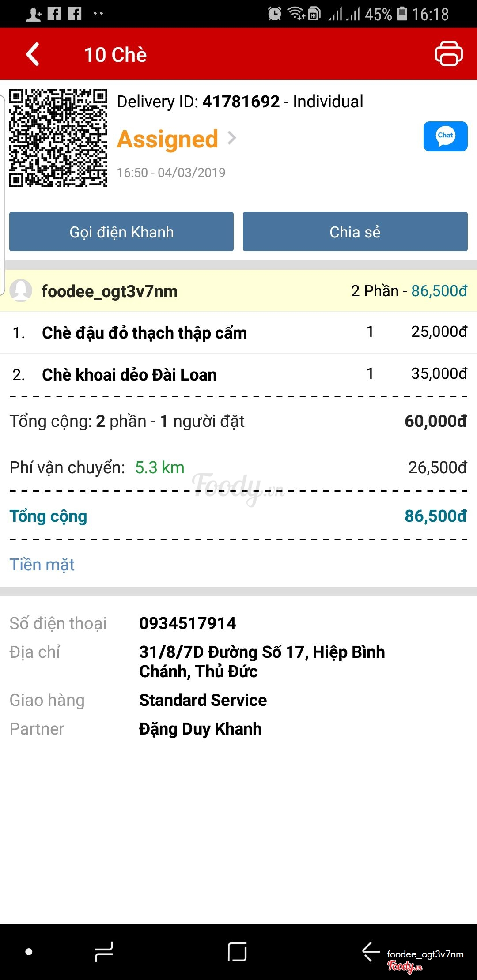The height and width of the screenshot is (980, 477).
Task: Open the blue Chat bubble icon
Action: pos(445,136)
